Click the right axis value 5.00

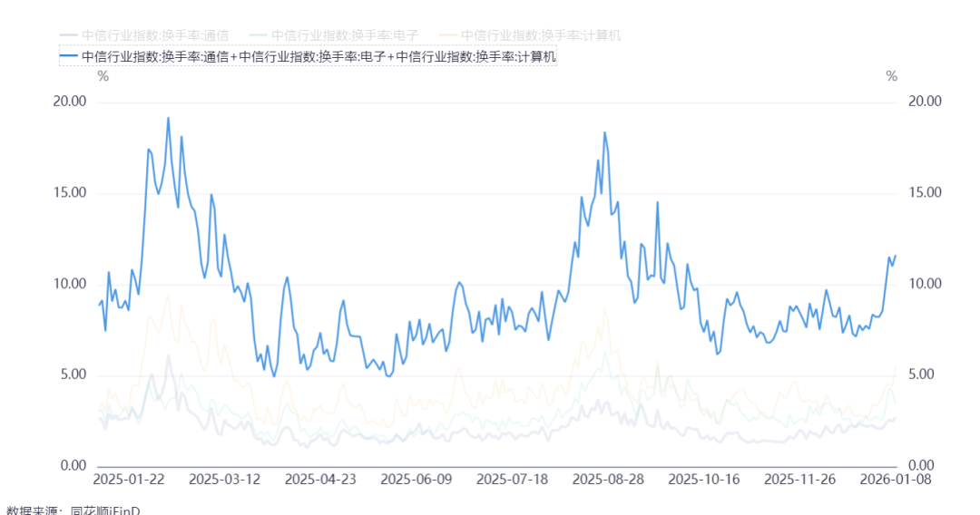click(921, 374)
